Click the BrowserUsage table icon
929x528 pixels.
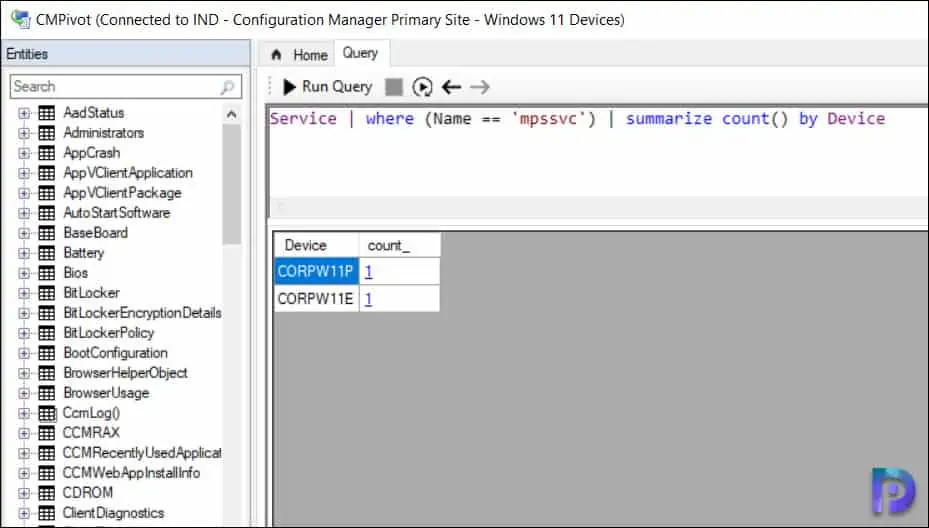(47, 393)
